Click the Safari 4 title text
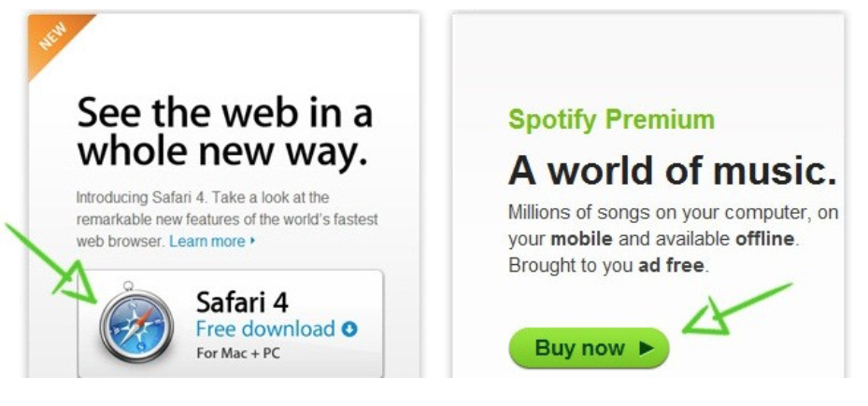This screenshot has width=868, height=406. click(x=242, y=302)
